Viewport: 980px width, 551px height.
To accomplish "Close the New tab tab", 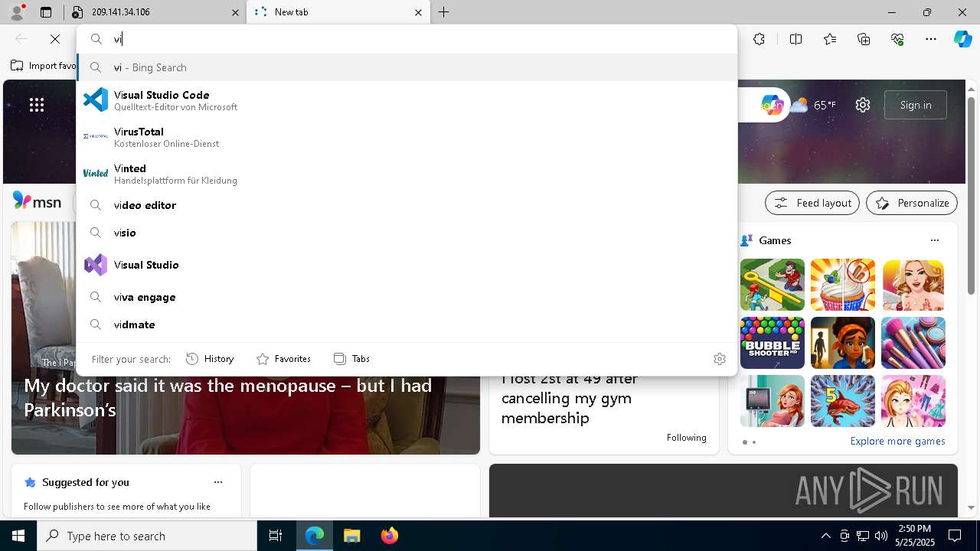I will pyautogui.click(x=418, y=12).
